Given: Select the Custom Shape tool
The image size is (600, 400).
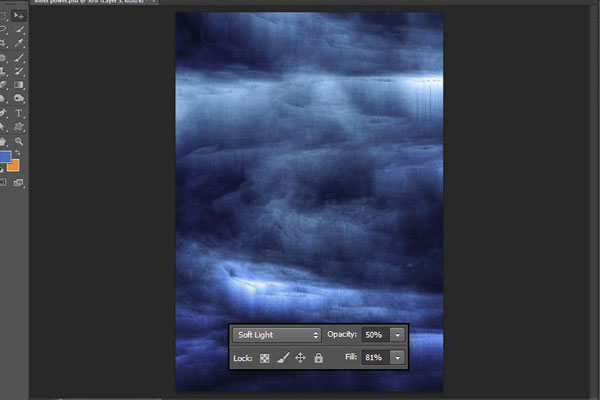Looking at the screenshot, I should click(x=19, y=127).
